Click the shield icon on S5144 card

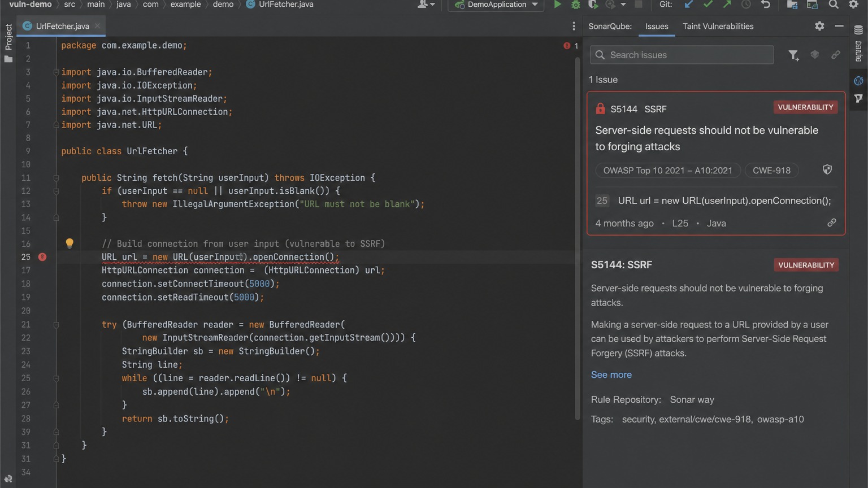pyautogui.click(x=827, y=169)
